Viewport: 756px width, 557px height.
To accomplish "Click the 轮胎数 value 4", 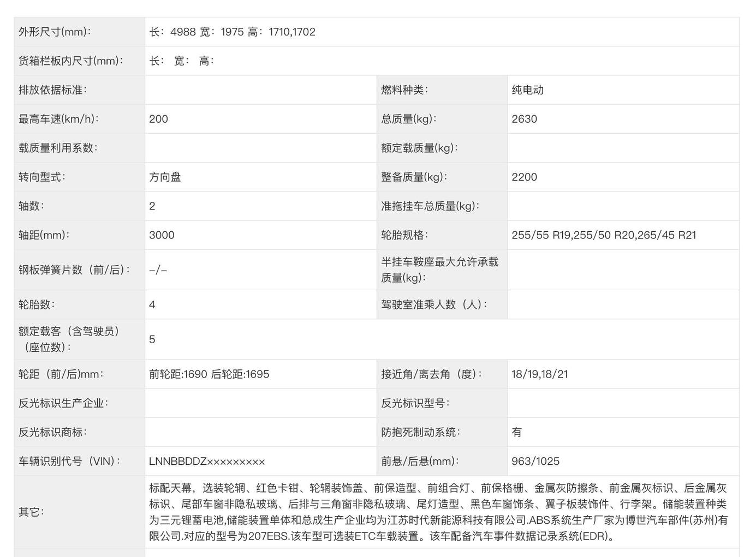I will tap(152, 304).
